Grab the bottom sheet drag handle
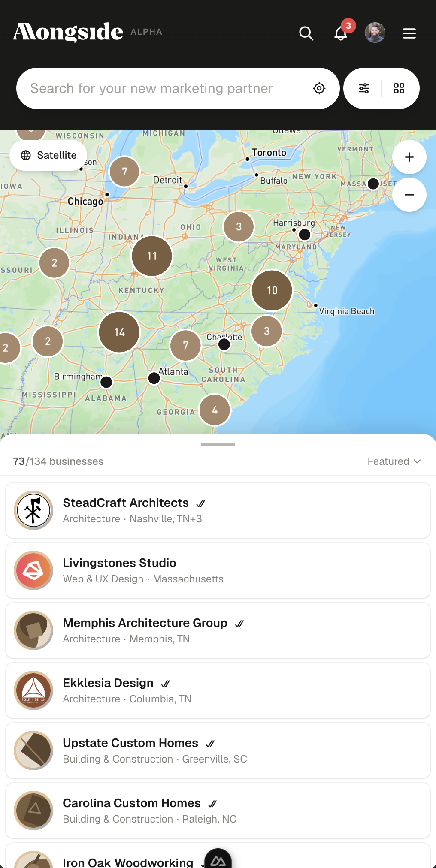 (218, 444)
